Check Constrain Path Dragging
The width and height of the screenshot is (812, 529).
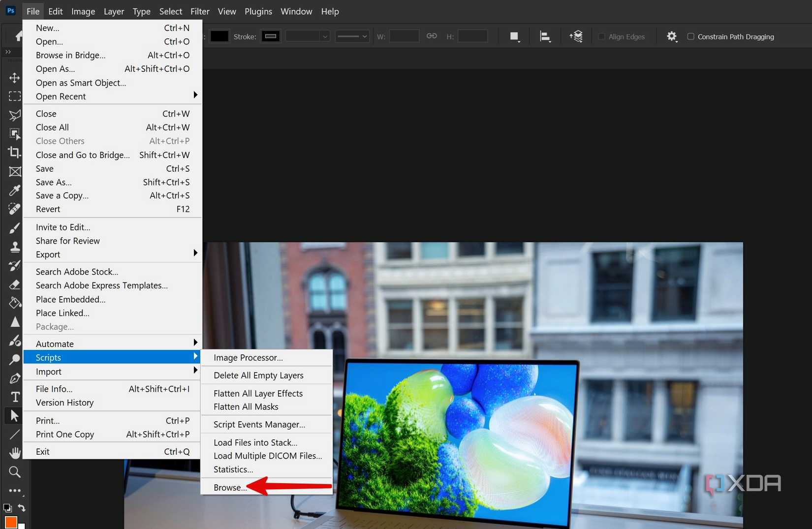tap(691, 36)
